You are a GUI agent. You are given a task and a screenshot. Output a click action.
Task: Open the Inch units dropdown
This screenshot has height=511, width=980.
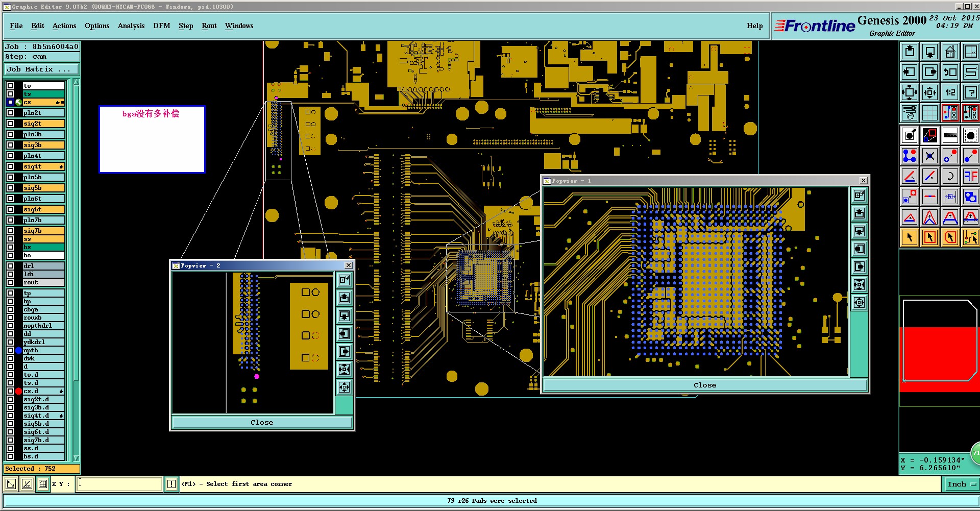[x=962, y=484]
